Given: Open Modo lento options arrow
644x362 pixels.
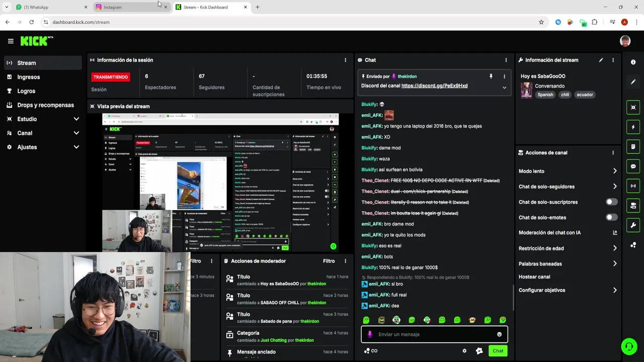Looking at the screenshot, I should [615, 171].
